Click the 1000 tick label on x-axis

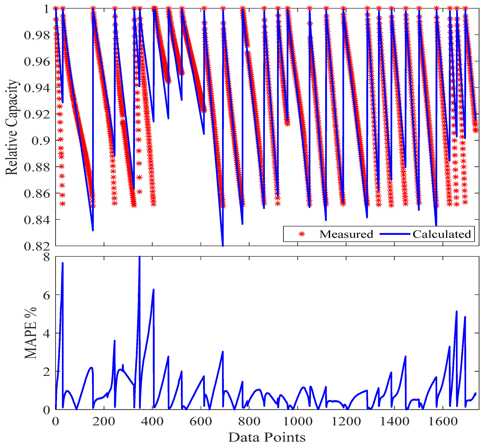298,422
